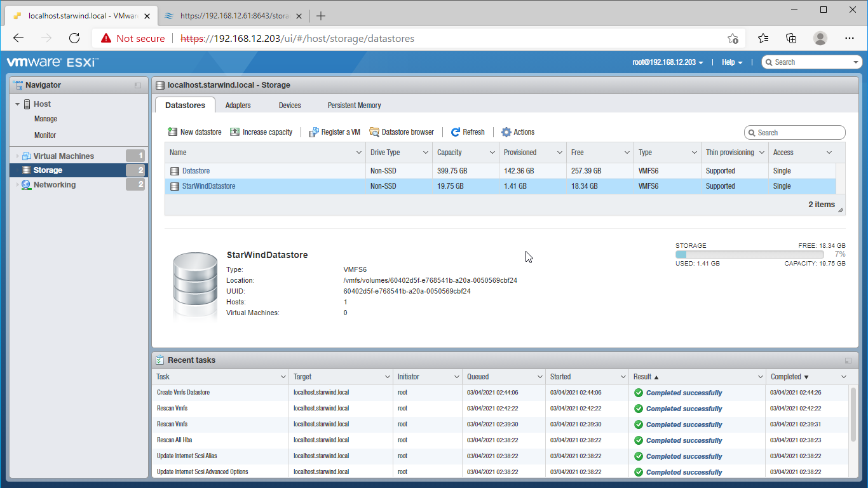
Task: Minimize the Navigator panel icon
Action: tap(138, 85)
